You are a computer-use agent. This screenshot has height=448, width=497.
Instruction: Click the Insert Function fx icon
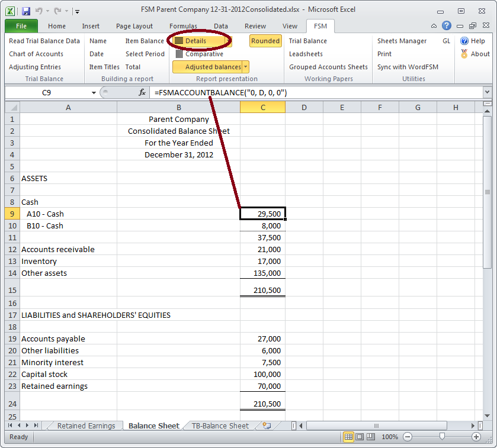point(142,92)
